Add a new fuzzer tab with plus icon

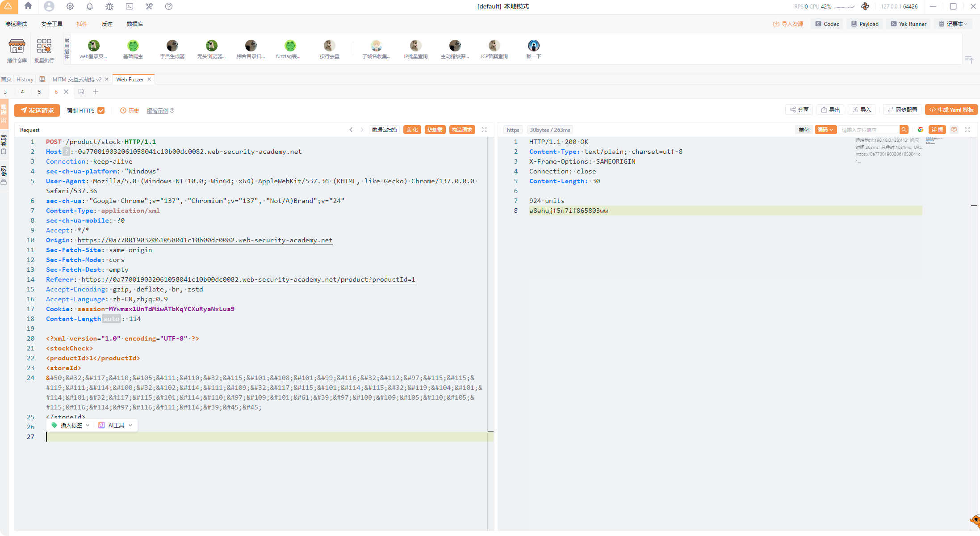point(96,92)
